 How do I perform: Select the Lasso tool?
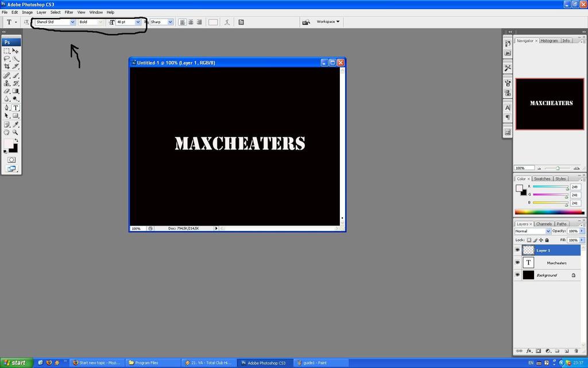pyautogui.click(x=7, y=58)
